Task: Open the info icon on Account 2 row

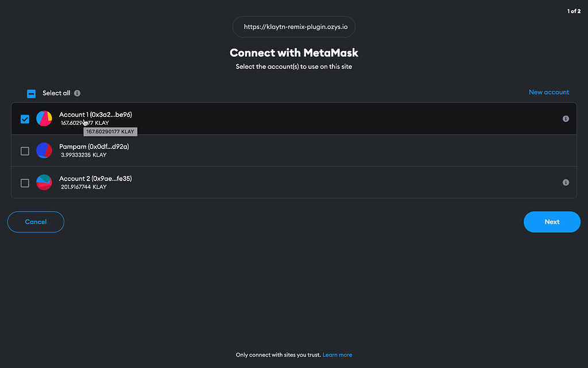Action: tap(566, 182)
